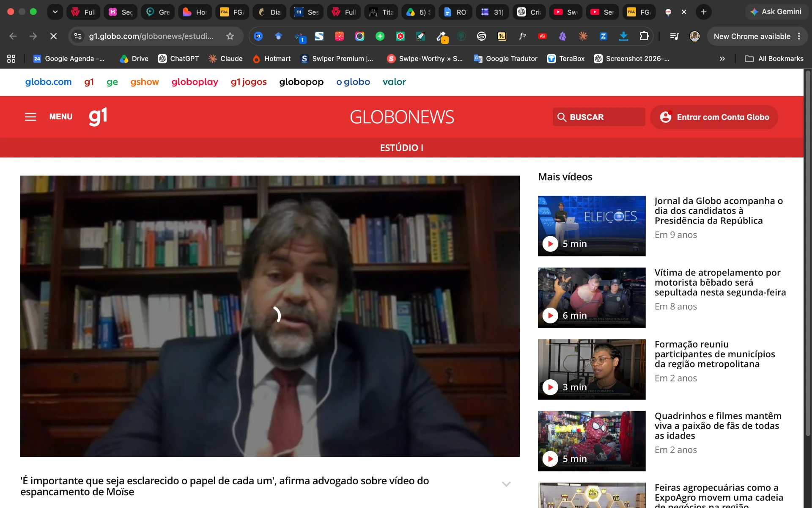
Task: Open TeraBox bookmark
Action: point(566,59)
